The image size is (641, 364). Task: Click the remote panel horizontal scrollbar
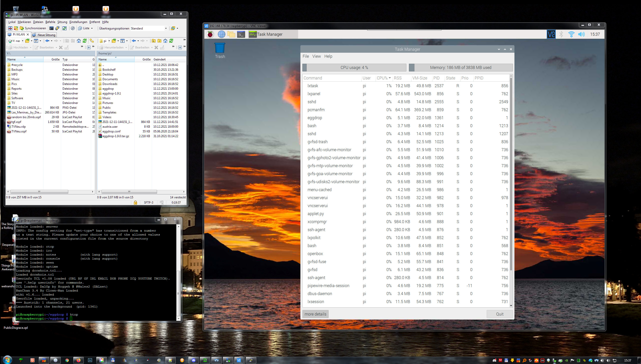pos(129,192)
